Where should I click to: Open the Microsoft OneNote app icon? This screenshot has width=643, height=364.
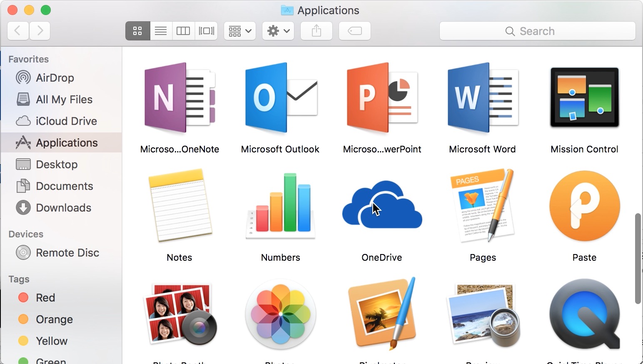[179, 98]
